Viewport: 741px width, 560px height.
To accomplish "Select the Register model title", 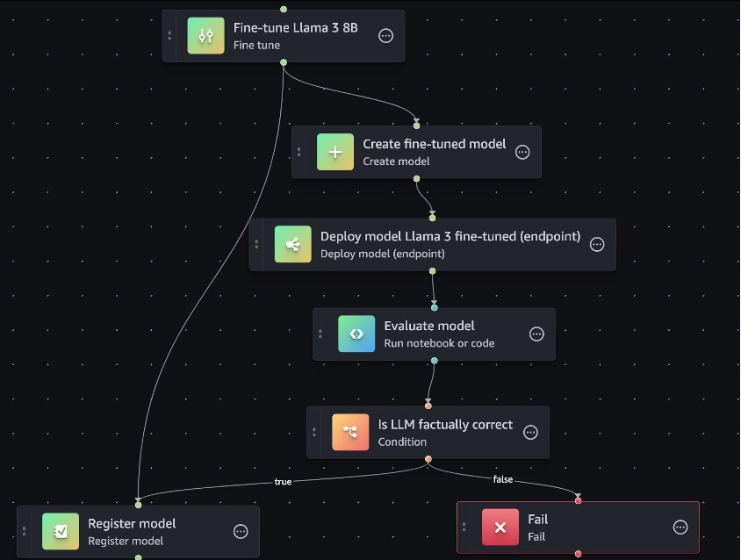I will (x=132, y=524).
